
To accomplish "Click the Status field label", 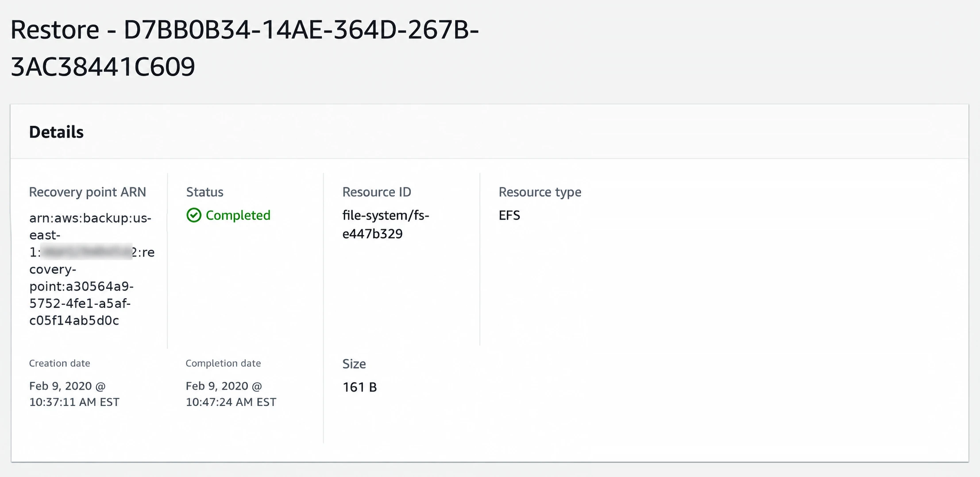I will coord(204,192).
